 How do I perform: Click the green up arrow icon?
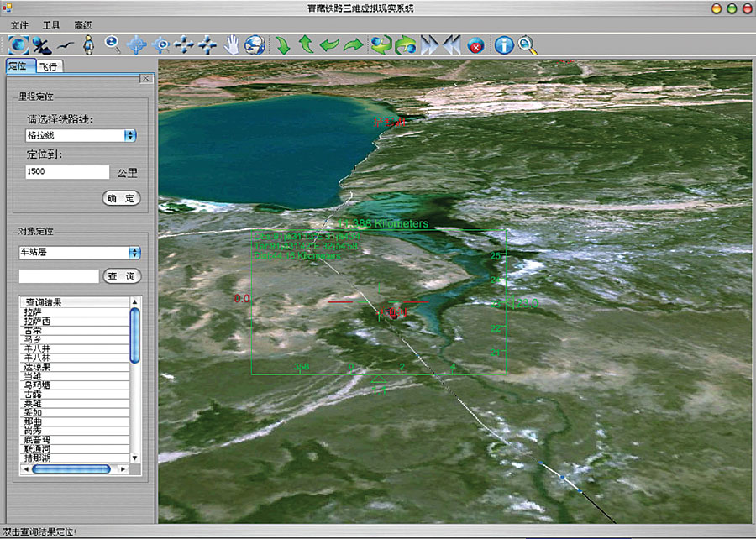click(306, 44)
